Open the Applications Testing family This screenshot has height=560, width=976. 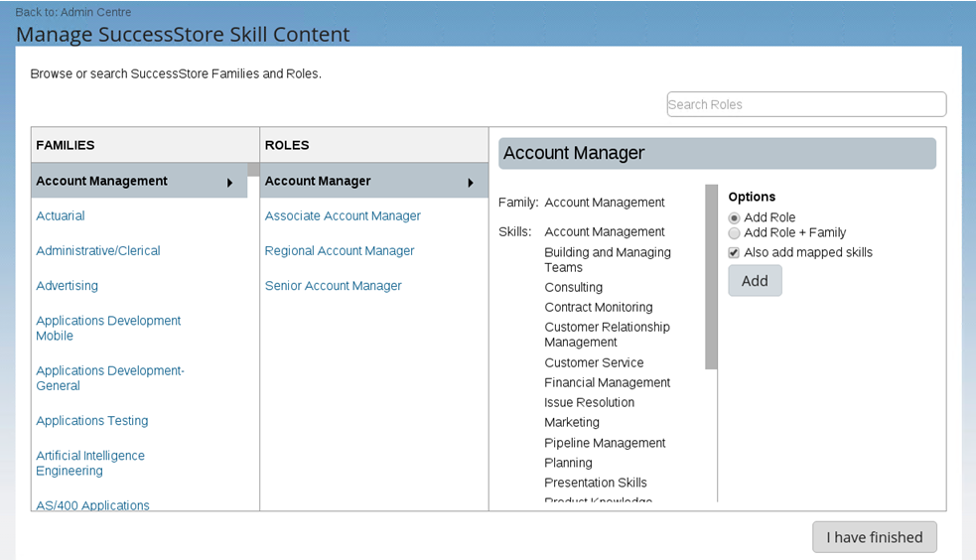coord(92,421)
